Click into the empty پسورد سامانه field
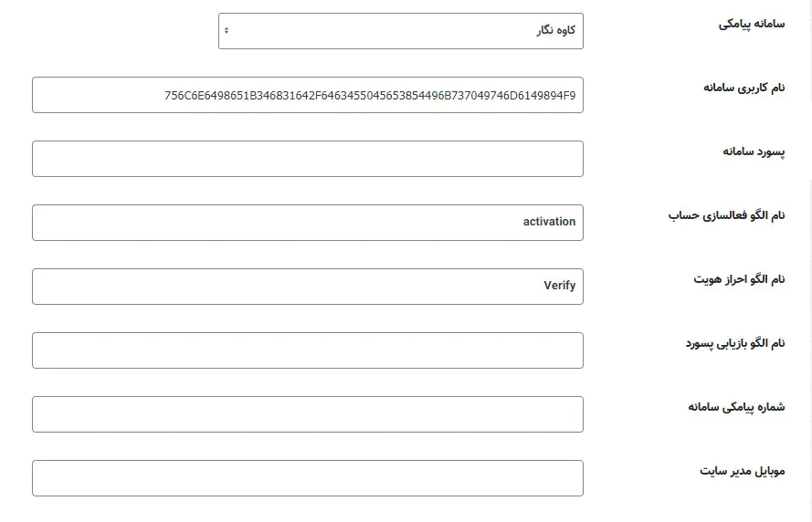 (x=307, y=159)
